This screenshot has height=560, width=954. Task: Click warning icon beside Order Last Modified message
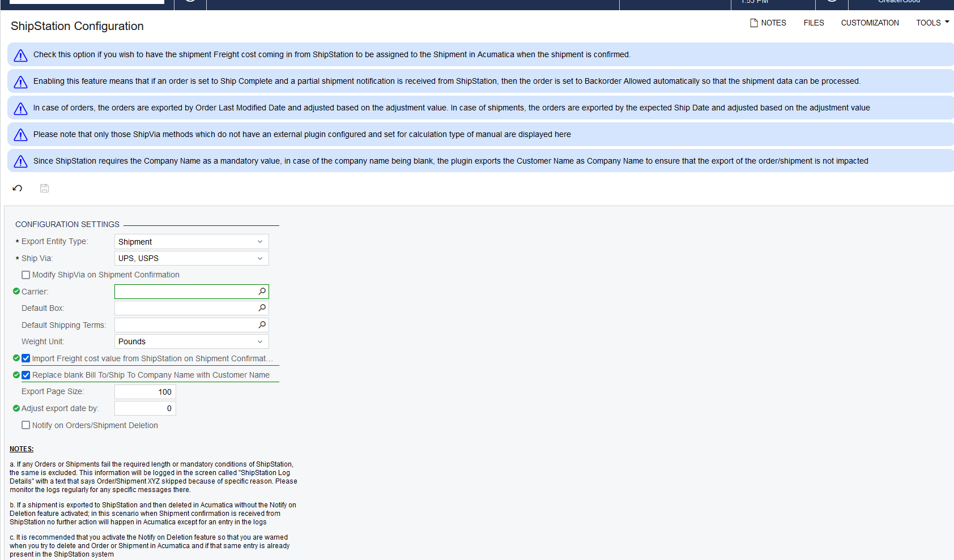(20, 108)
